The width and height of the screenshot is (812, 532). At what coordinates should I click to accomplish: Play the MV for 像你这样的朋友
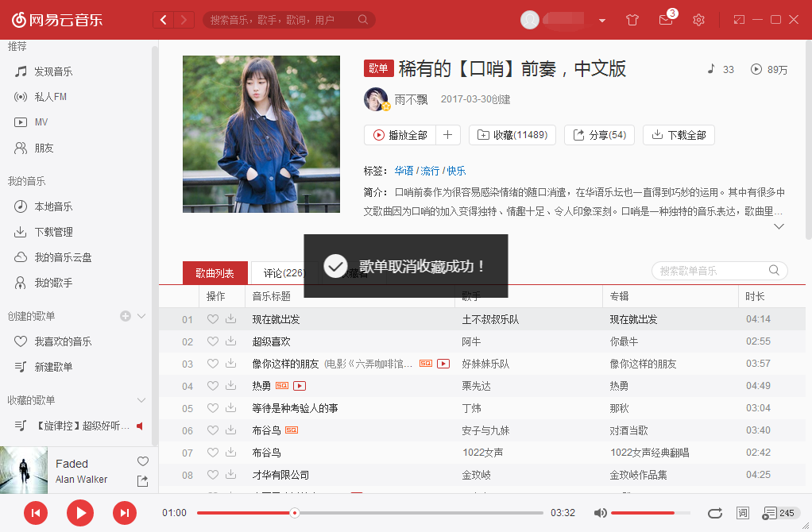click(444, 363)
